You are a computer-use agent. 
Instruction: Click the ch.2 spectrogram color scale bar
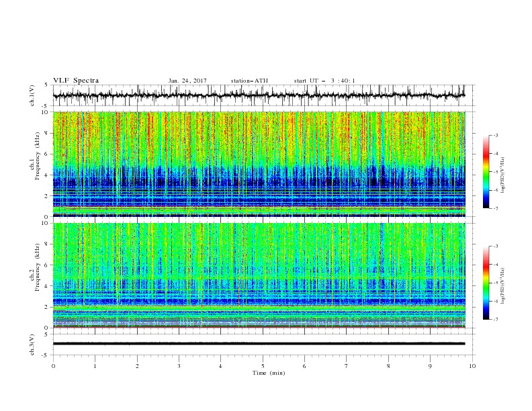coord(486,283)
